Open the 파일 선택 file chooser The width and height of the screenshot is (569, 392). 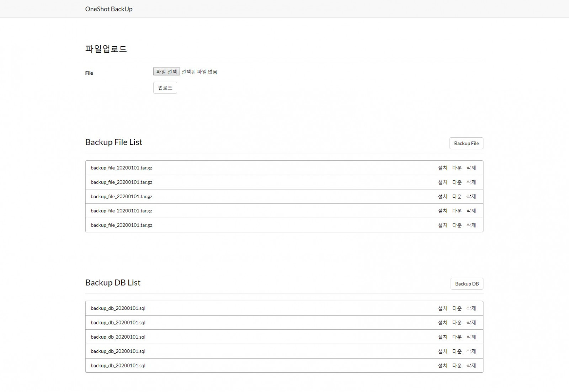[166, 71]
